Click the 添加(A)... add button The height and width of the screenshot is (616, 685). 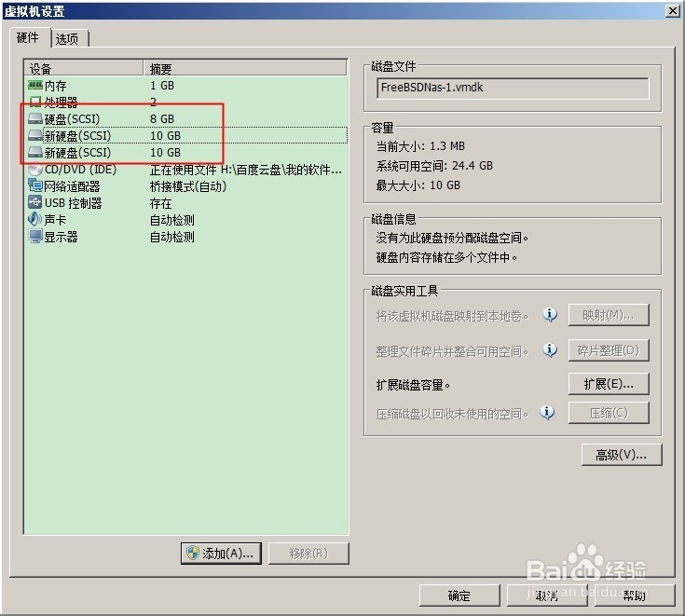coord(221,554)
